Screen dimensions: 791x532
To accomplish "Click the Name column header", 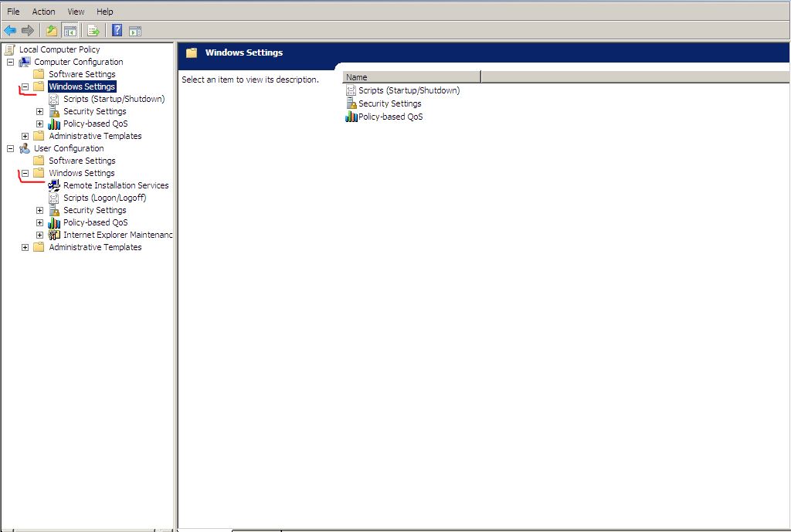I will tap(412, 77).
